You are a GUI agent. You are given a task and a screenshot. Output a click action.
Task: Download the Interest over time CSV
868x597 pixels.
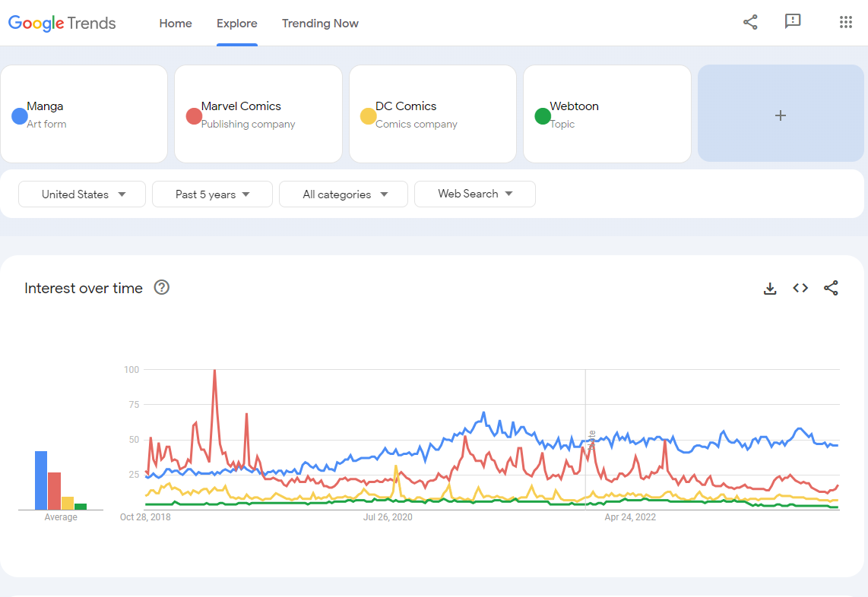click(x=770, y=289)
